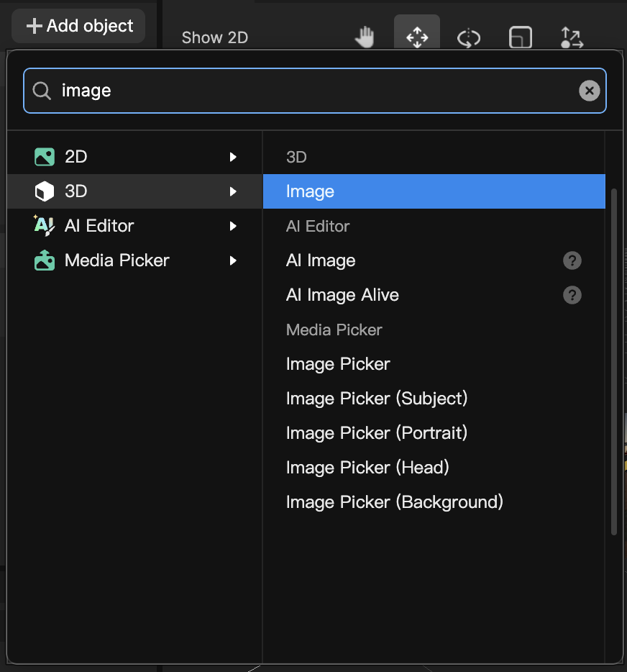627x672 pixels.
Task: Open the Media Picker category
Action: pyautogui.click(x=134, y=260)
